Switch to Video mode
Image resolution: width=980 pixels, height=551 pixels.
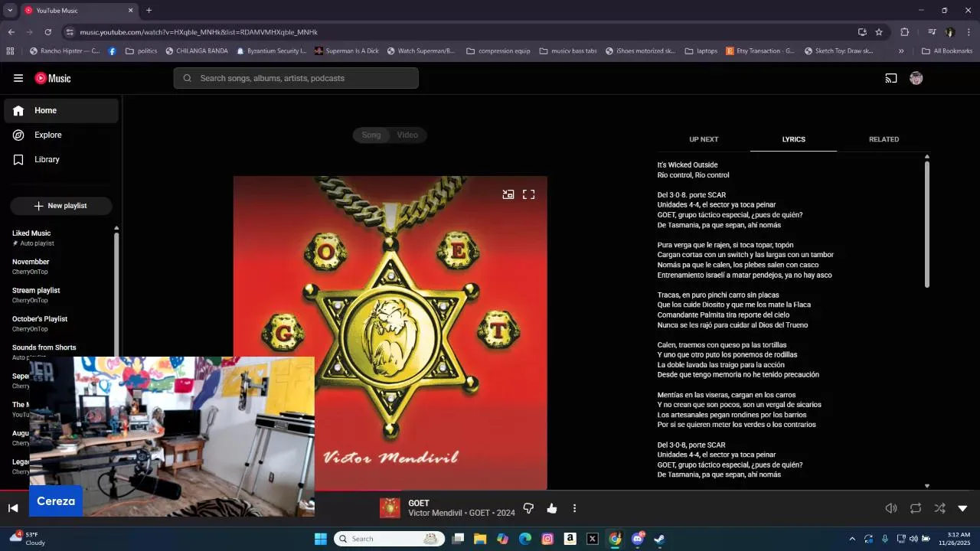[x=407, y=135]
